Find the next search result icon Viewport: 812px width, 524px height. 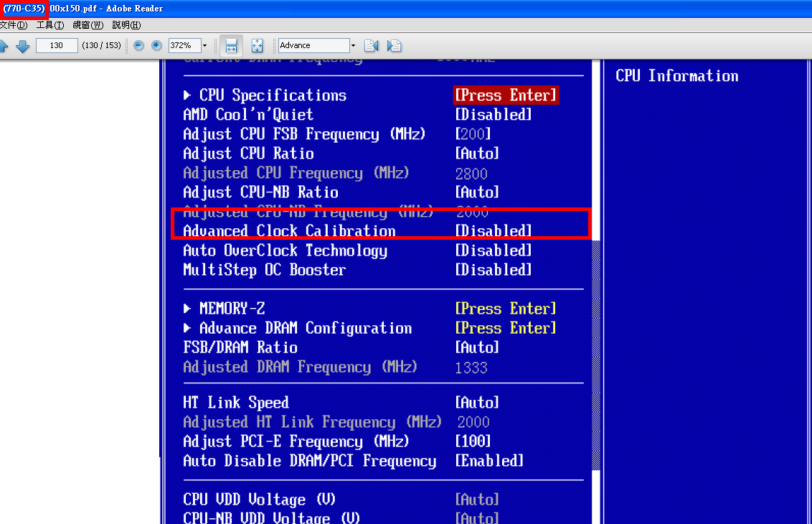click(394, 46)
